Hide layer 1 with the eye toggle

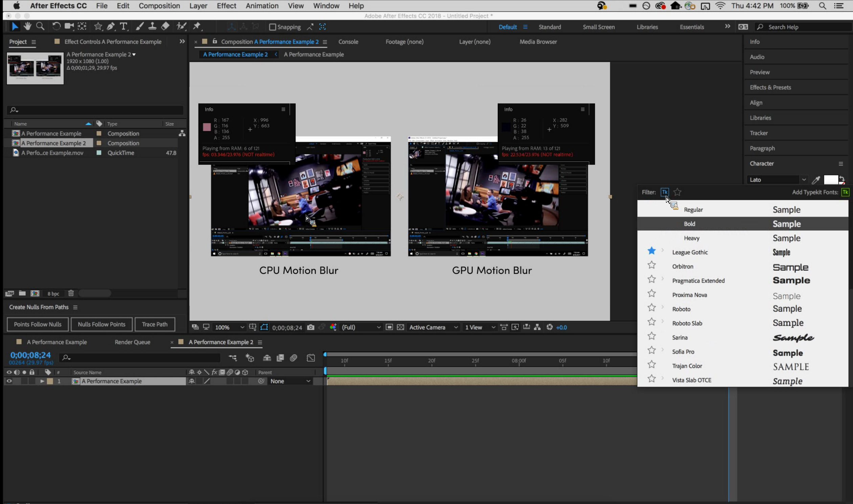point(9,381)
